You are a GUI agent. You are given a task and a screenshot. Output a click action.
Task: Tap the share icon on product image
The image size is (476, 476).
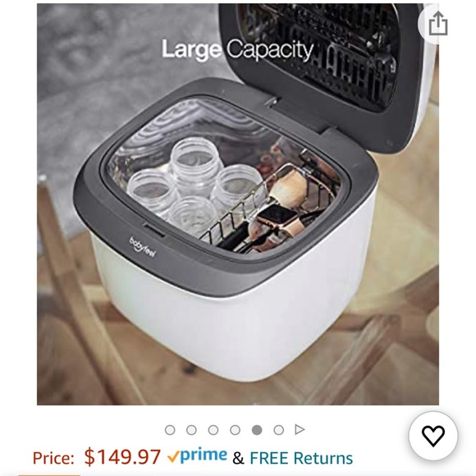(x=437, y=24)
